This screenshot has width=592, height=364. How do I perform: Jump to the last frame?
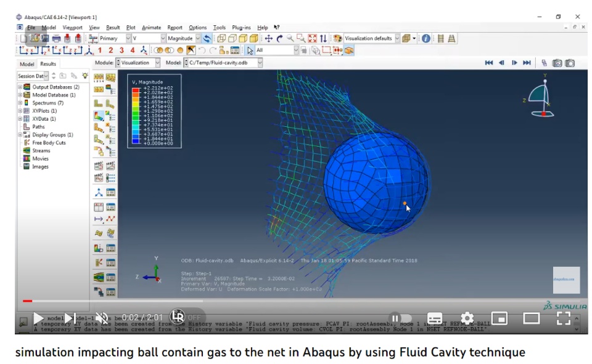(x=527, y=63)
